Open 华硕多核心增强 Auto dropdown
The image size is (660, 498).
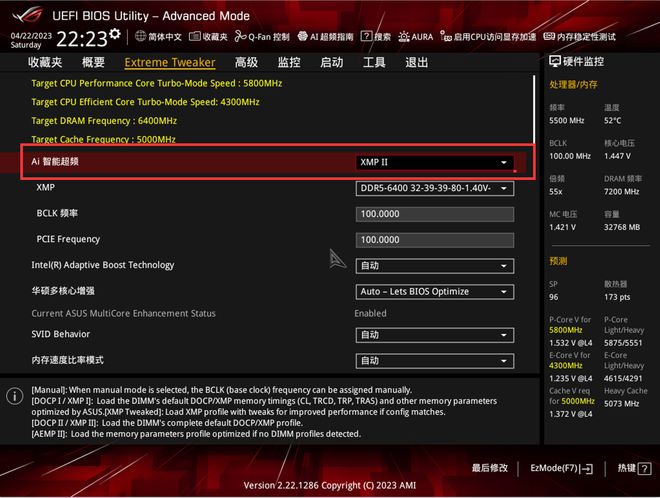434,292
